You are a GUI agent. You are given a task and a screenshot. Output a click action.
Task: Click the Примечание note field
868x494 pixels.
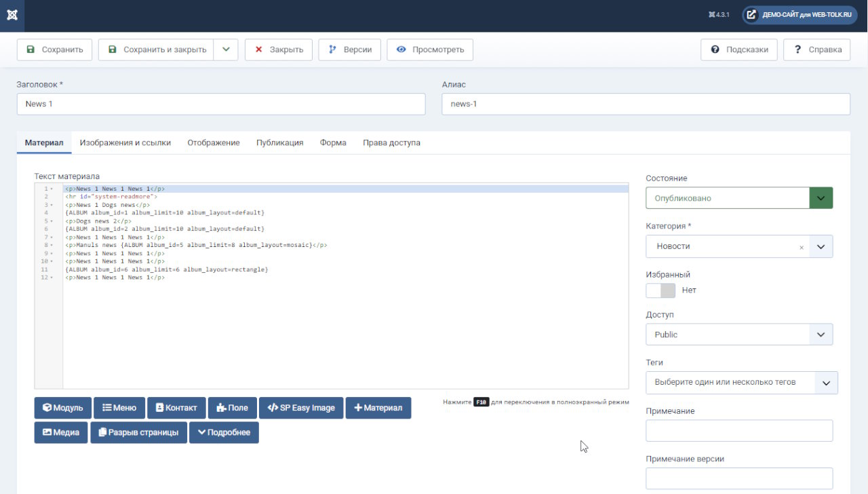click(x=739, y=431)
